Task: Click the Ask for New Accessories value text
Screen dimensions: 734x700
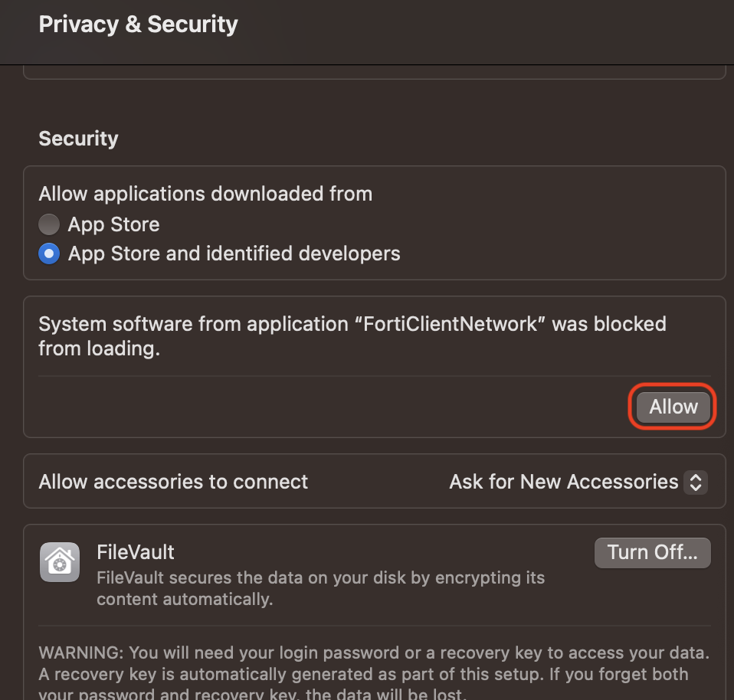Action: [x=564, y=482]
